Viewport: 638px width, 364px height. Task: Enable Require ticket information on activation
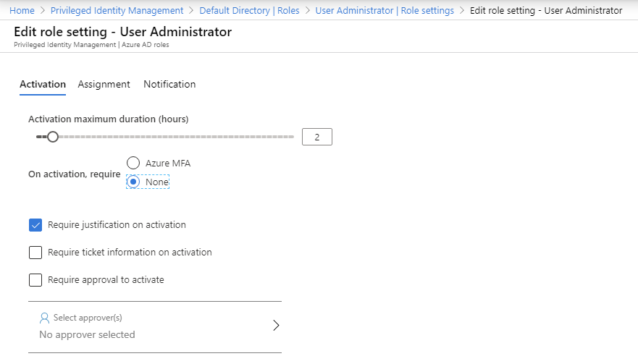tap(35, 253)
